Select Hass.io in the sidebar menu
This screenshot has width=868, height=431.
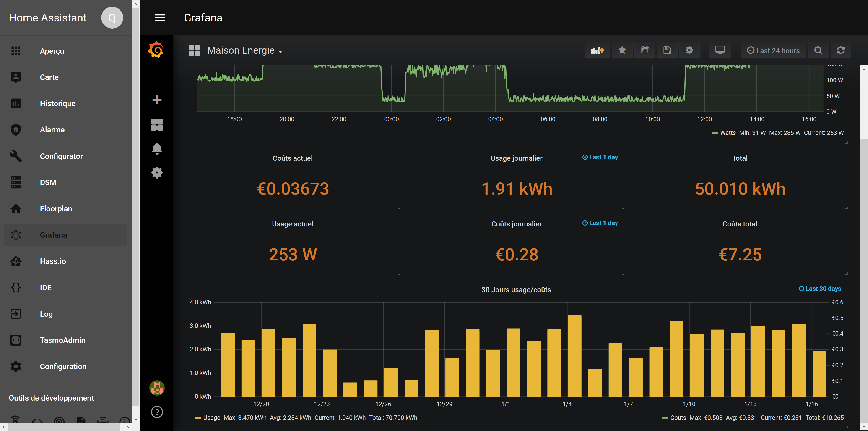pyautogui.click(x=53, y=261)
